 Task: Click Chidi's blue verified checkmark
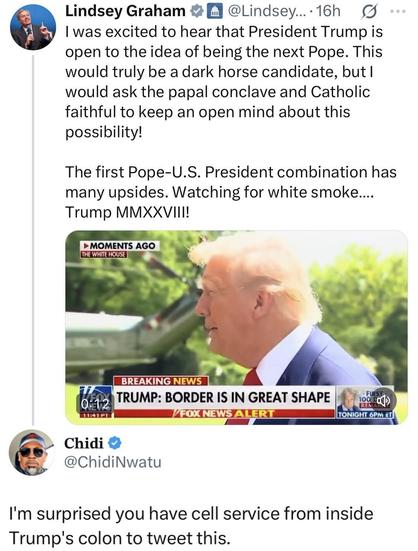[115, 443]
